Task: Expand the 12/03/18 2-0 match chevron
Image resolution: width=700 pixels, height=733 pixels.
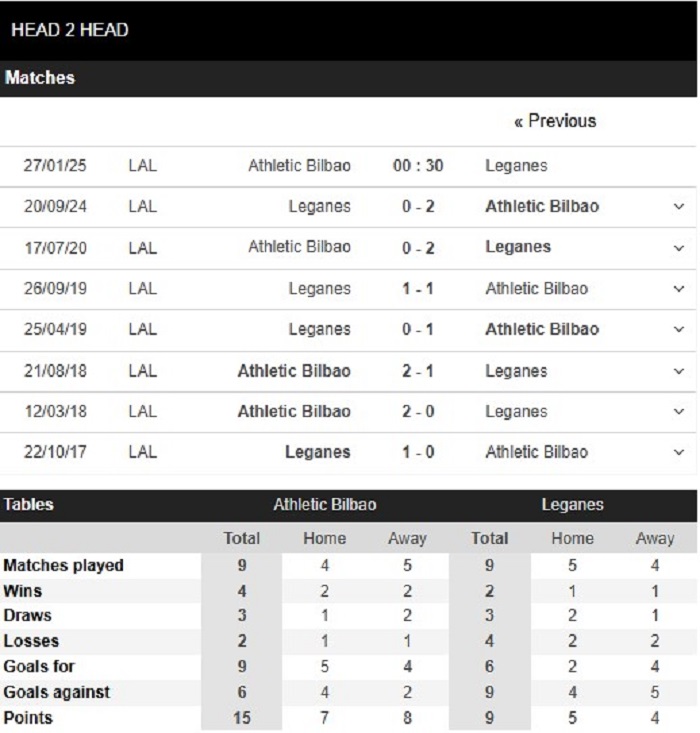Action: pyautogui.click(x=678, y=411)
